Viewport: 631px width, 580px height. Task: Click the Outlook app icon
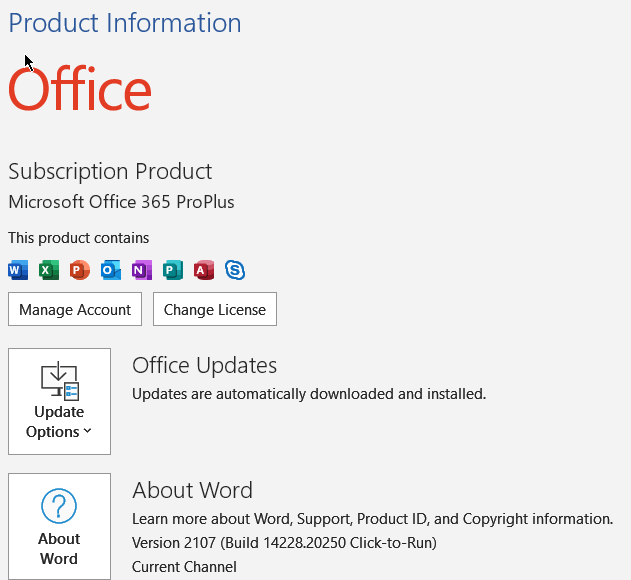point(111,270)
